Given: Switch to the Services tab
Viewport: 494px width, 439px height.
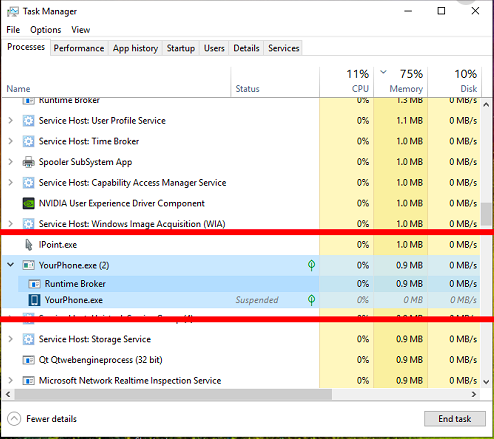Looking at the screenshot, I should click(x=284, y=48).
